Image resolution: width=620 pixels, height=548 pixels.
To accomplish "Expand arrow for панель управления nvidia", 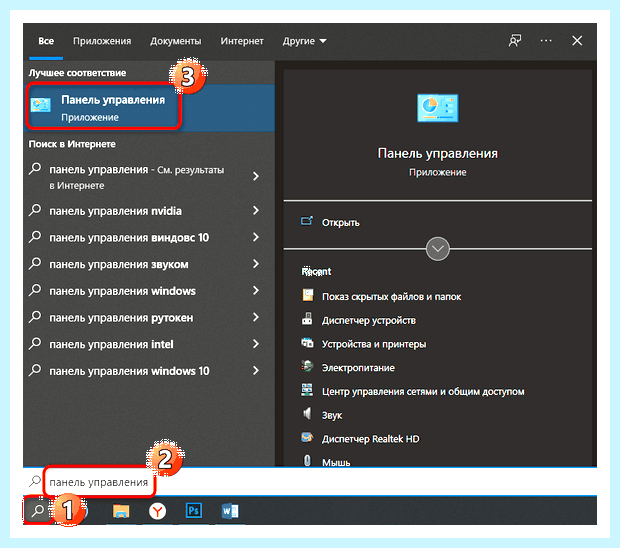I will coord(256,210).
